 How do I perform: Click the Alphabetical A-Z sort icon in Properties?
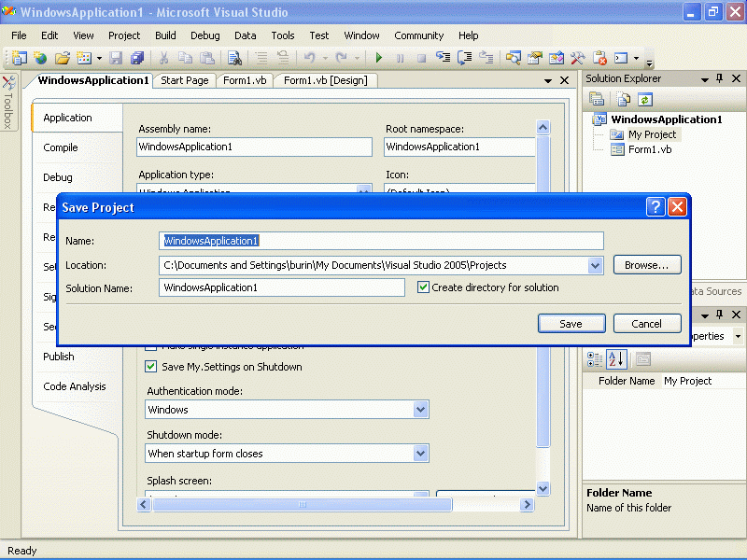click(616, 359)
